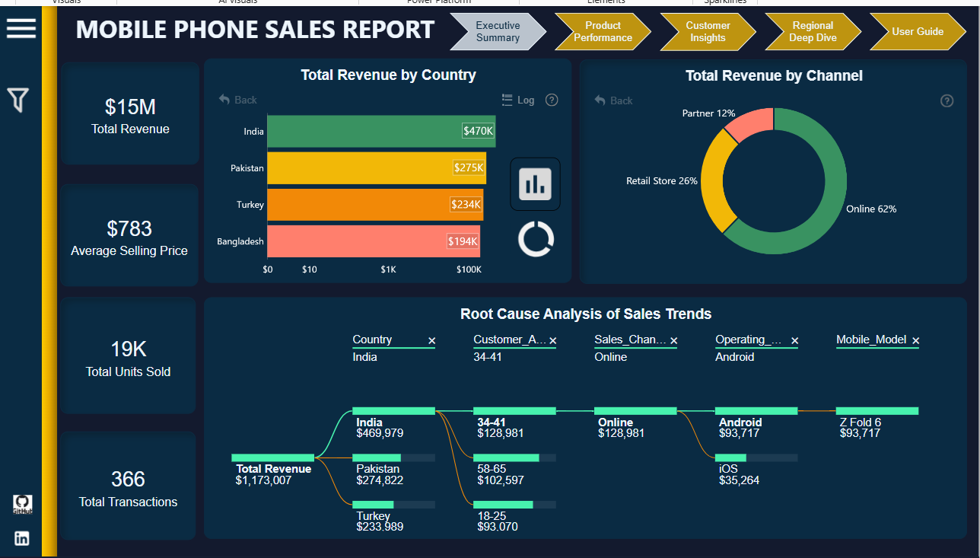Image resolution: width=980 pixels, height=558 pixels.
Task: Open the LinkedIn profile icon
Action: click(22, 538)
